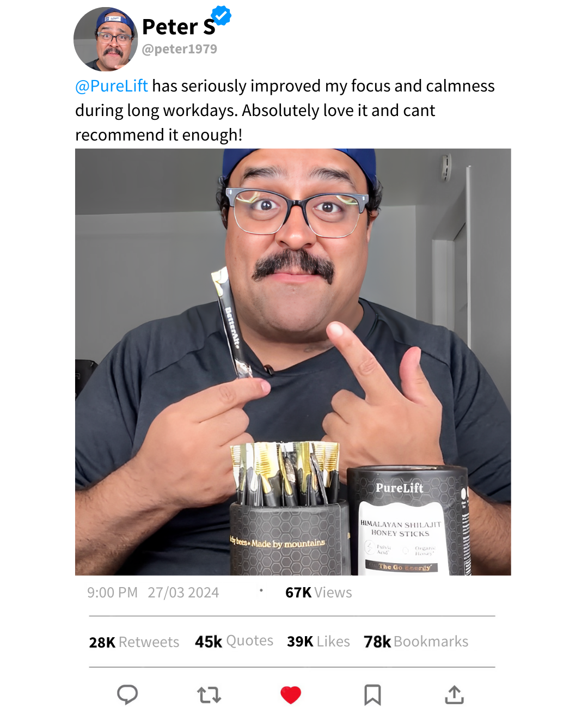Image resolution: width=588 pixels, height=708 pixels.
Task: View the 28K Retweets list
Action: click(x=134, y=642)
